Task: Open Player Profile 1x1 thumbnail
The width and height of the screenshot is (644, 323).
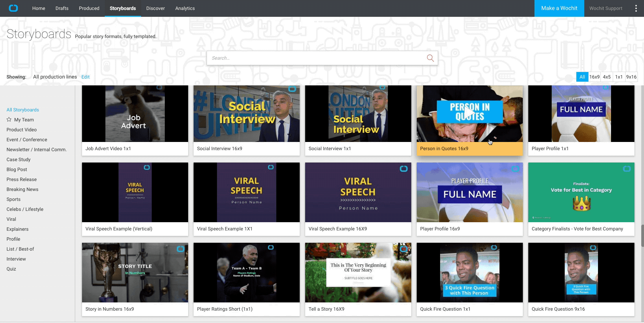Action: click(581, 113)
